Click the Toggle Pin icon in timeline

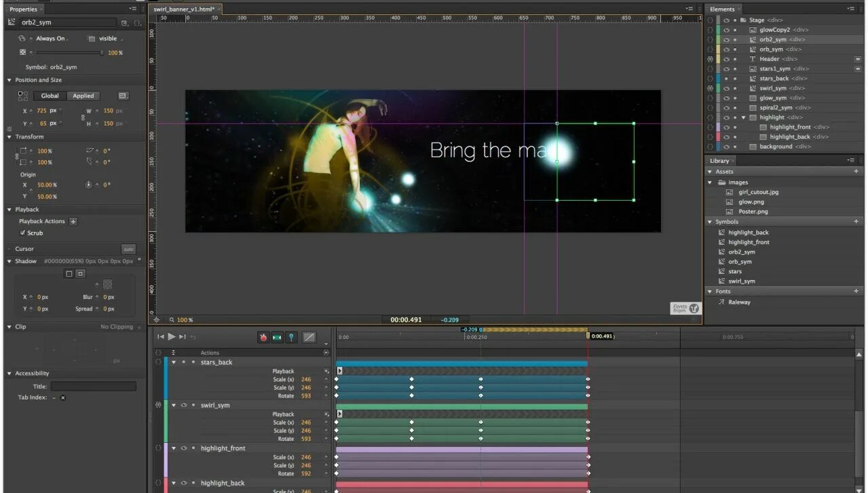291,337
